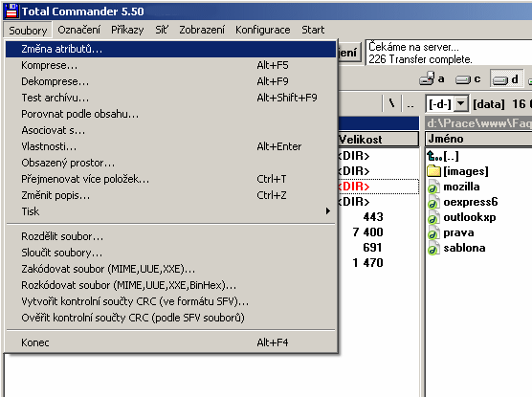Select Test archívu… menu entry
Screen dimensions: 532x397
(x=170, y=98)
